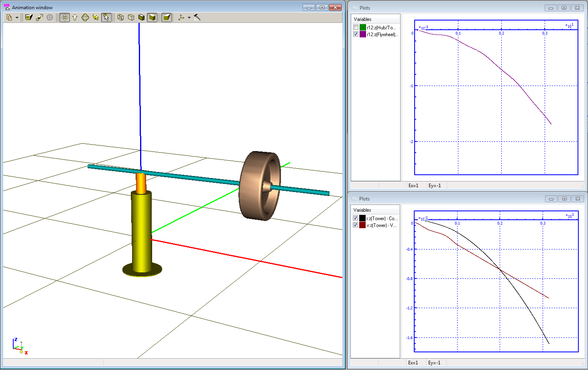Click the zoom to scene extents icon
588x370 pixels.
[39, 17]
